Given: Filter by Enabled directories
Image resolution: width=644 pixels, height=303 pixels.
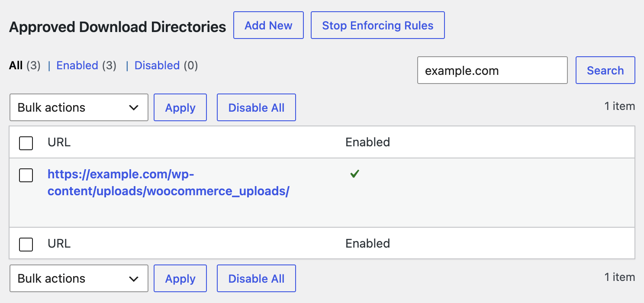Looking at the screenshot, I should (x=77, y=65).
